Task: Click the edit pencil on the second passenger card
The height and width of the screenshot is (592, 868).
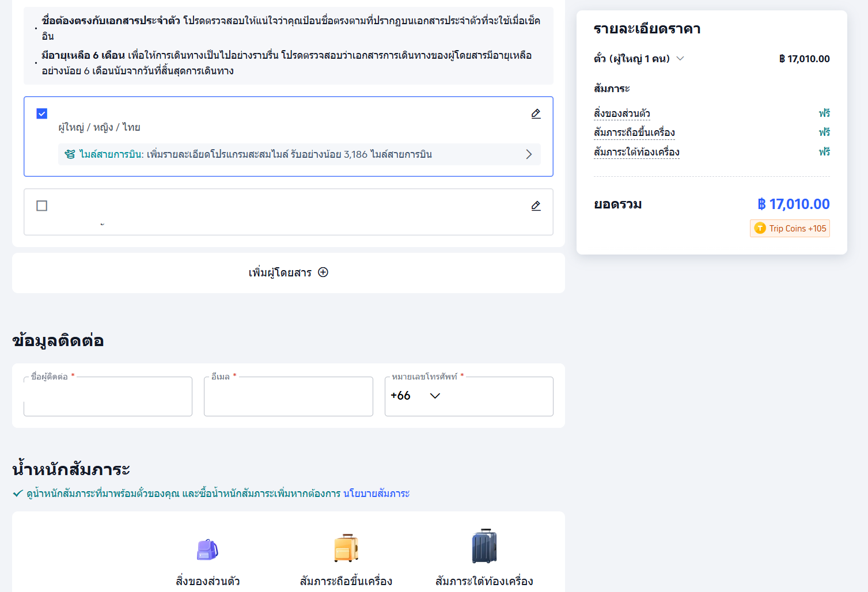Action: pos(535,206)
